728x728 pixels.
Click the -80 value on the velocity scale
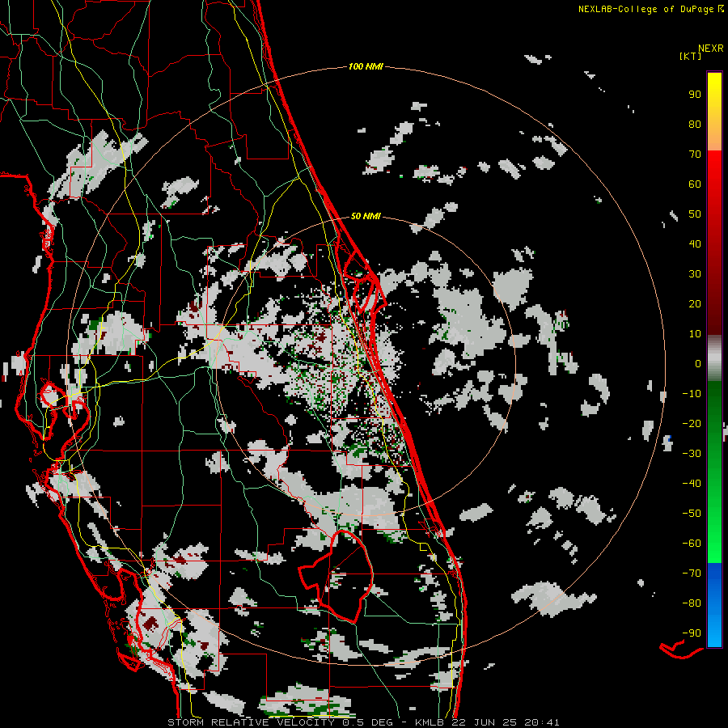[692, 603]
